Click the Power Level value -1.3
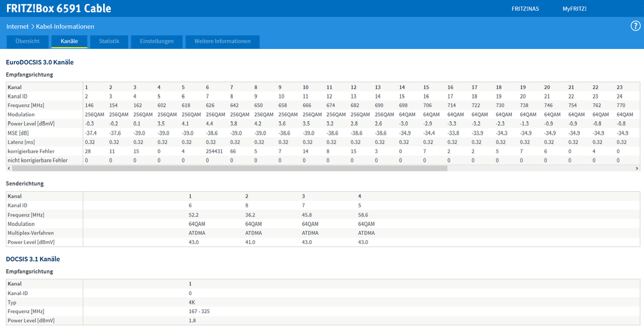 [525, 124]
